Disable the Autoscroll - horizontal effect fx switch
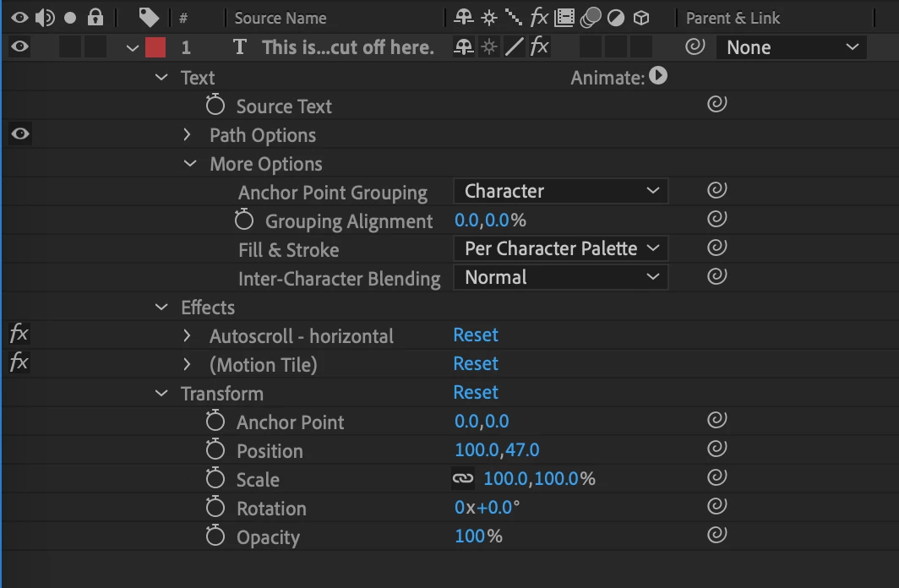The height and width of the screenshot is (588, 899). click(19, 335)
